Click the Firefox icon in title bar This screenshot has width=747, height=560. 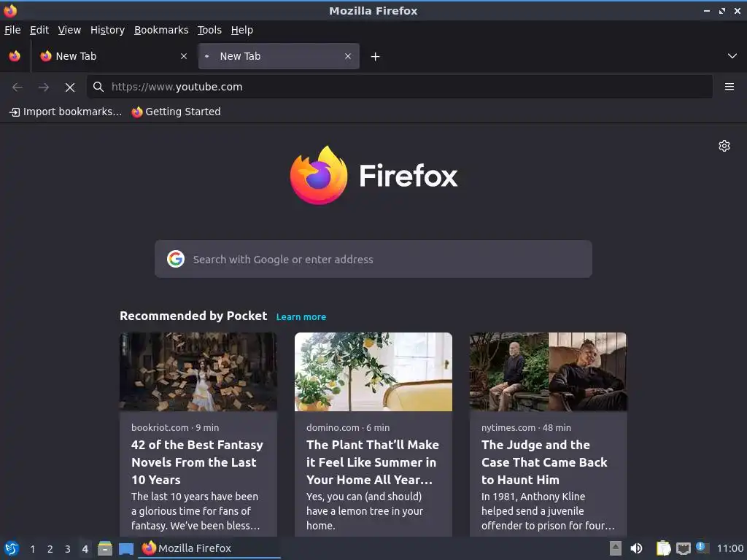(x=10, y=10)
